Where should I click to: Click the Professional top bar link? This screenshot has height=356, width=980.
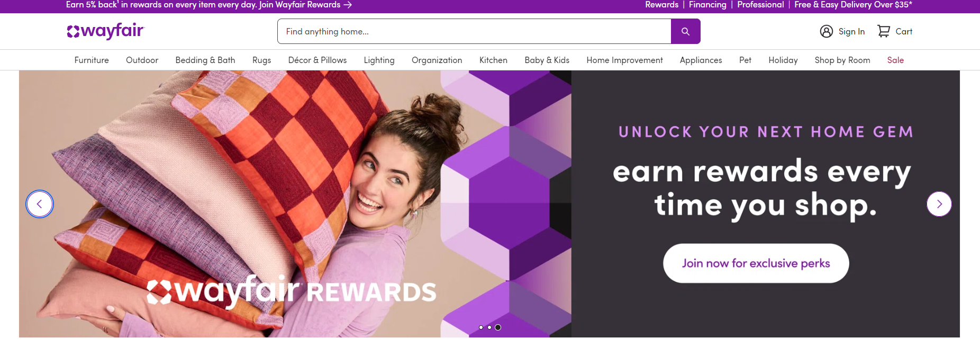[x=760, y=5]
